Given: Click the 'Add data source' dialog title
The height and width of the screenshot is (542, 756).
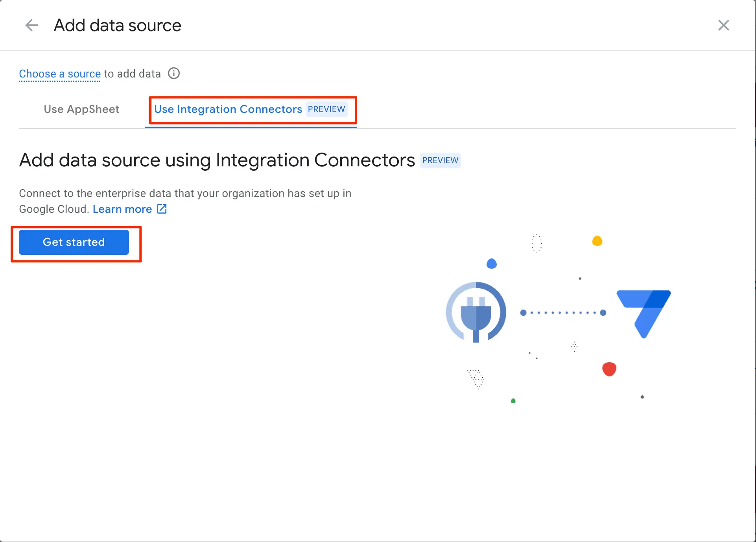Looking at the screenshot, I should 118,26.
